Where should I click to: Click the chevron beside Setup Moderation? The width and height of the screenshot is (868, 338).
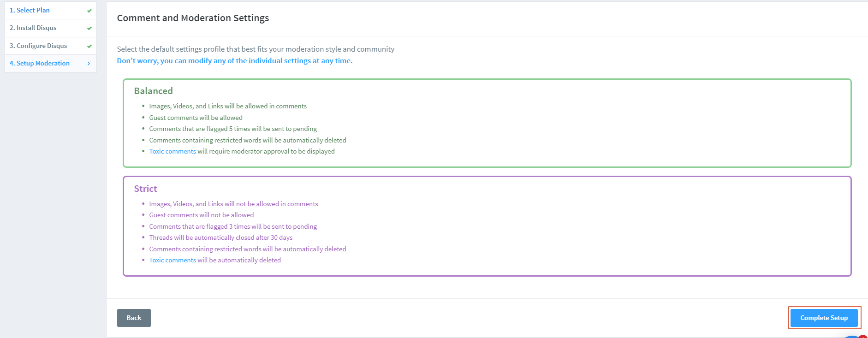point(89,63)
